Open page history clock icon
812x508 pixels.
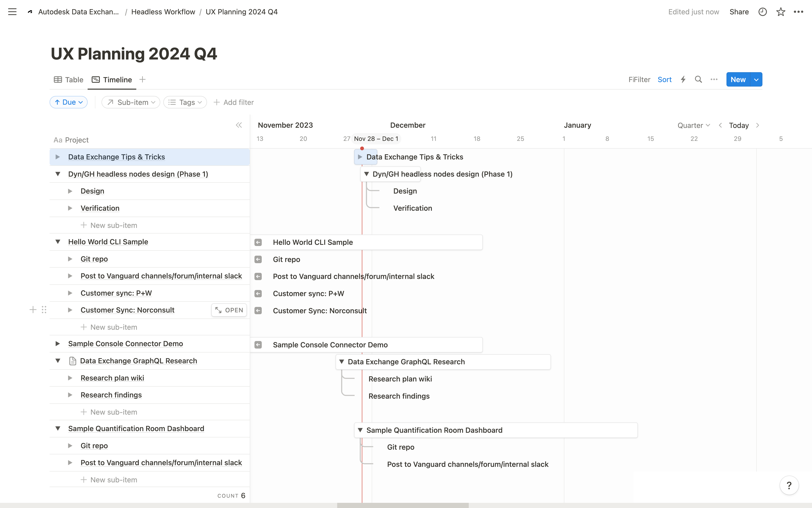tap(762, 12)
